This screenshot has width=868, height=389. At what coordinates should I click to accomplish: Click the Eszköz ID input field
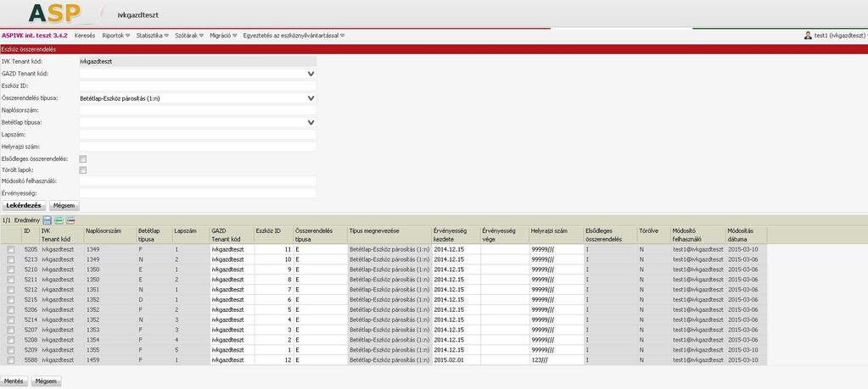tap(199, 86)
